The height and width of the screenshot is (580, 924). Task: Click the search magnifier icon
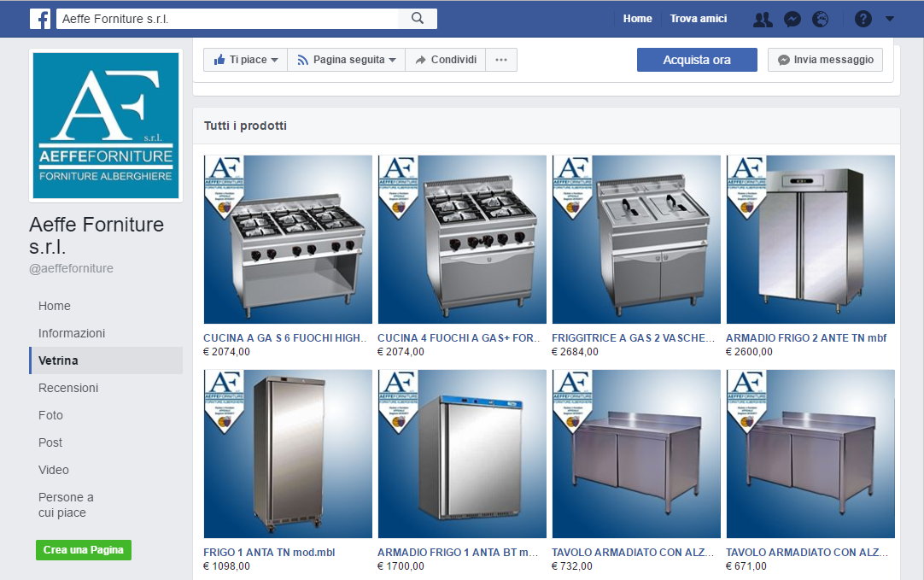418,18
